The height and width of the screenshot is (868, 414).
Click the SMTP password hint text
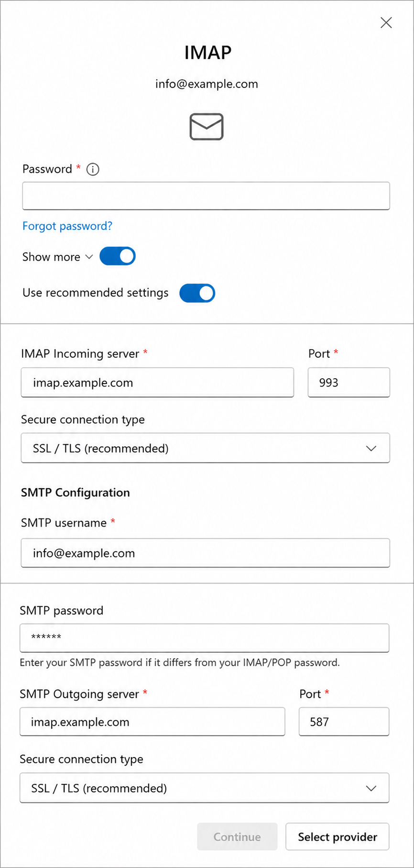coord(180,663)
